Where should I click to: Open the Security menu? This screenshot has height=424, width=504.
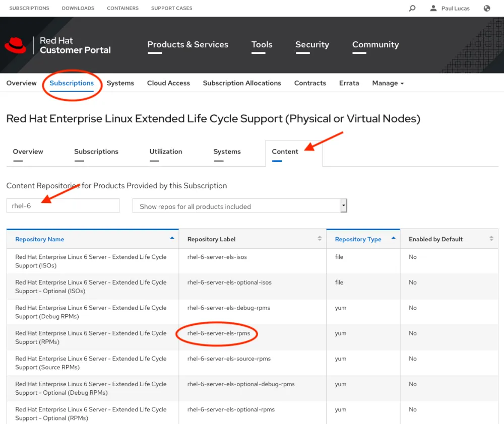(x=312, y=45)
